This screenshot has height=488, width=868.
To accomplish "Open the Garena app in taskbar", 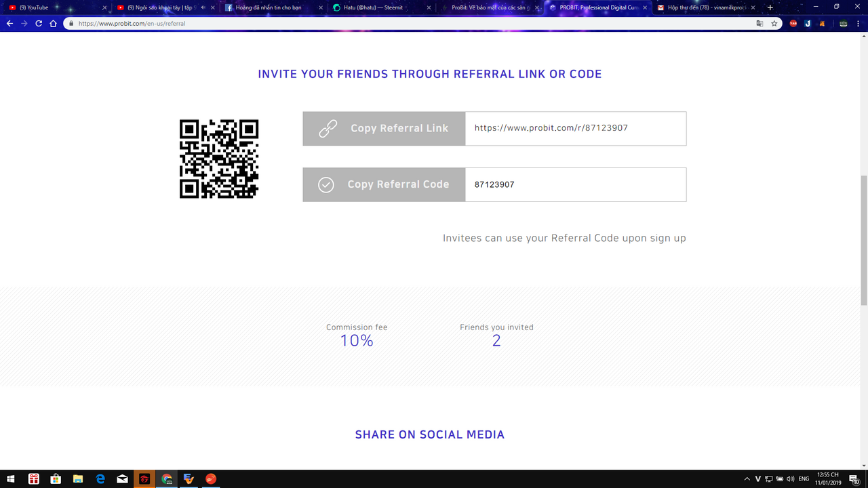I will point(144,479).
